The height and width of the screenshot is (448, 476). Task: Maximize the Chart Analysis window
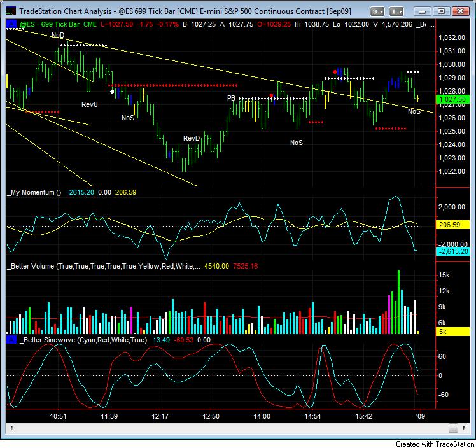[440, 11]
